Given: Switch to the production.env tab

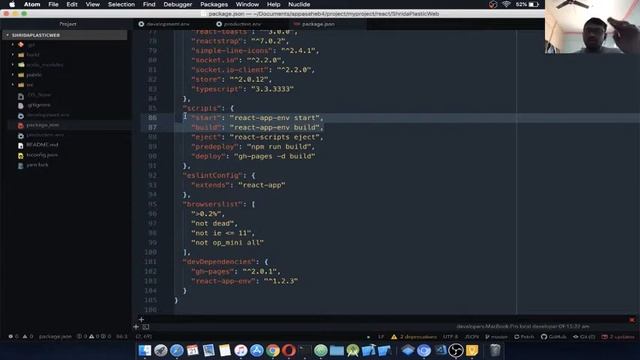Looking at the screenshot, I should pyautogui.click(x=242, y=24).
